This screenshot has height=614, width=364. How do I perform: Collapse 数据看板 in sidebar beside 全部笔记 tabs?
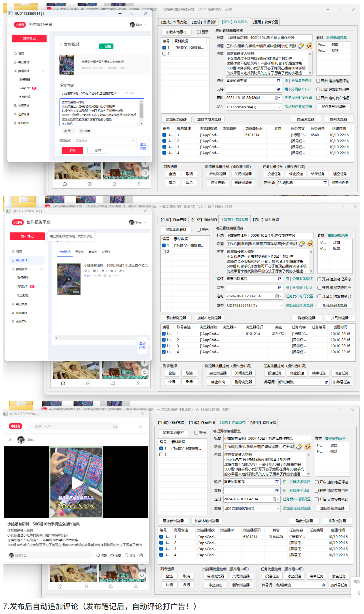[x=41, y=269]
